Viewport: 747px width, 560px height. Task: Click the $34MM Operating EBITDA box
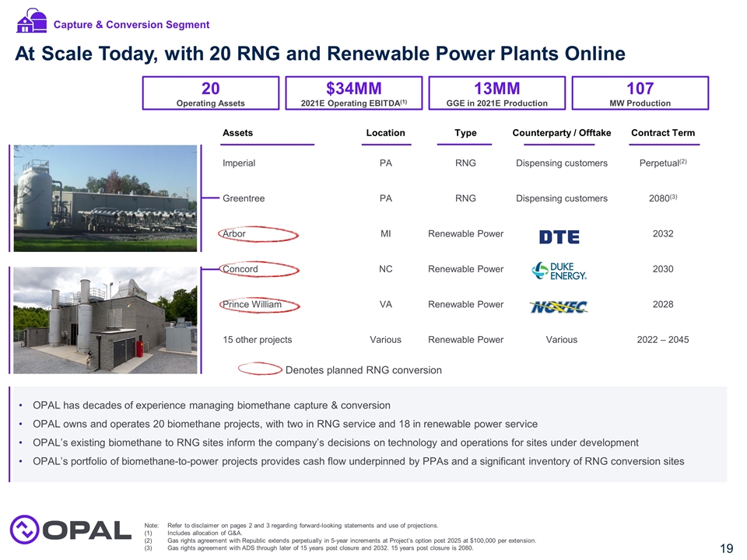click(x=354, y=93)
